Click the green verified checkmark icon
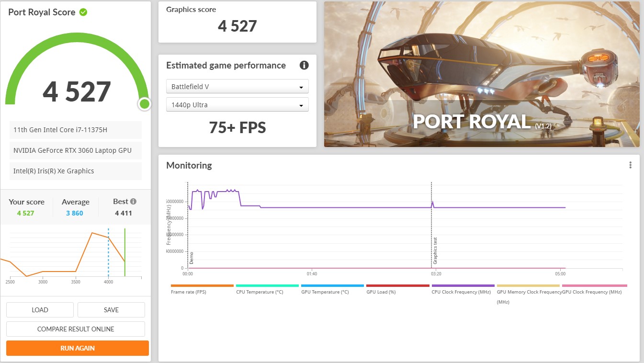 83,12
